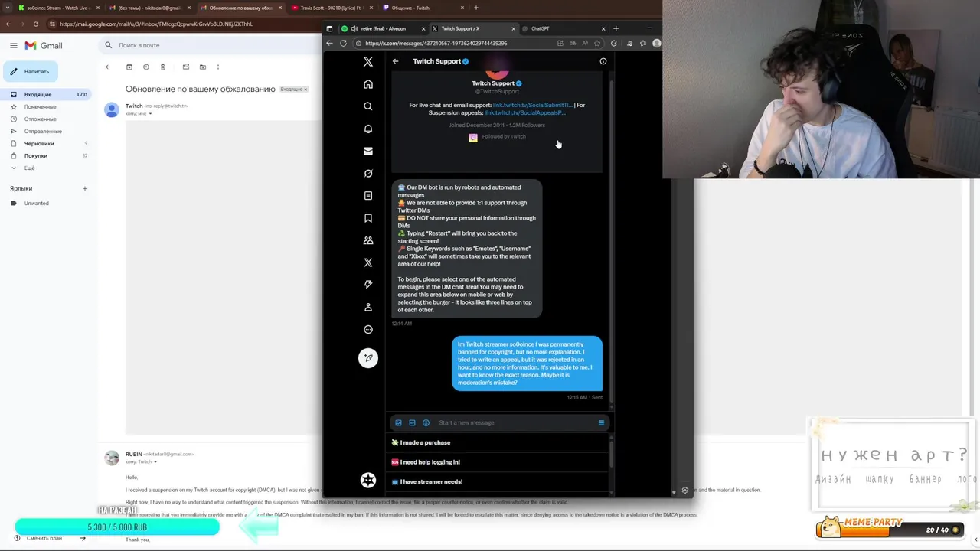Open Profile icon in X sidebar
The width and height of the screenshot is (980, 551).
pos(368,307)
